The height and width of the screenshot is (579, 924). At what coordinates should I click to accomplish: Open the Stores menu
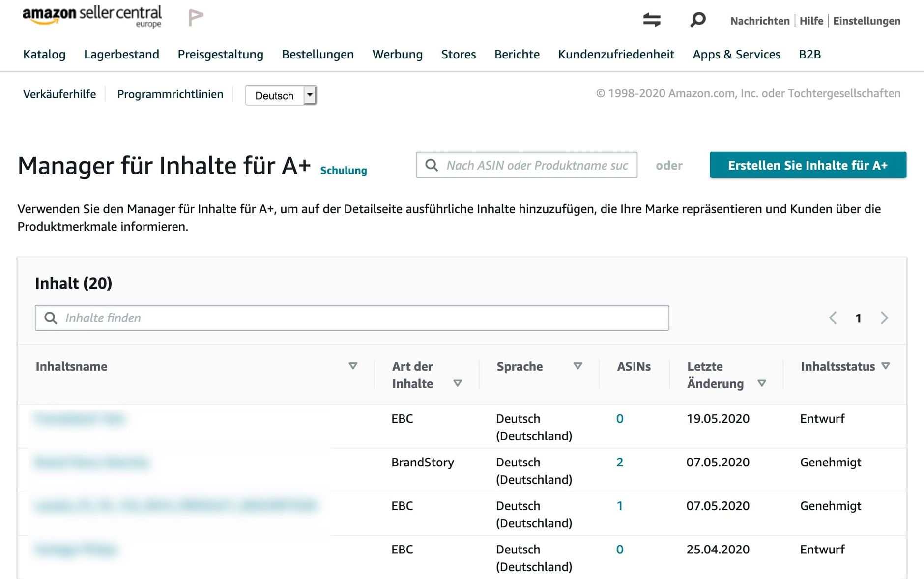click(459, 54)
